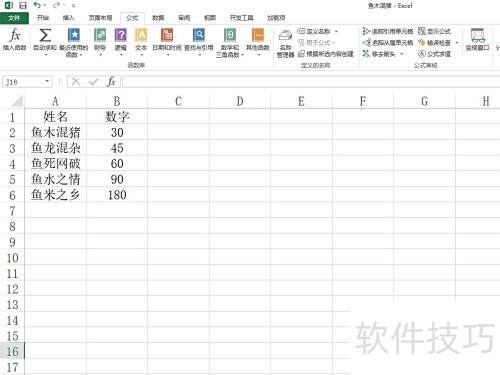
Task: Select row 16 header
Action: tap(12, 351)
